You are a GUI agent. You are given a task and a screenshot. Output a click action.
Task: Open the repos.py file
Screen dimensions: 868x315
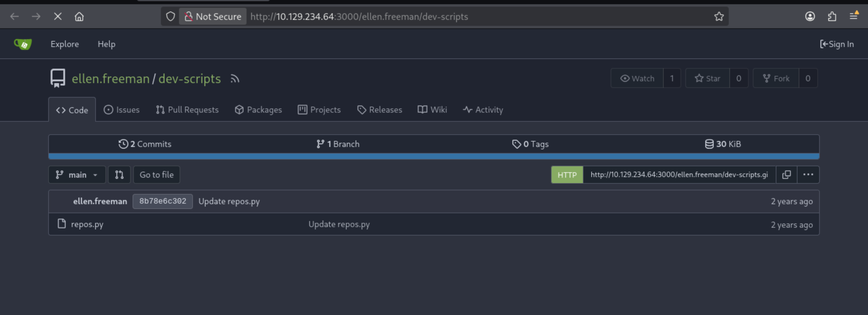pyautogui.click(x=87, y=224)
